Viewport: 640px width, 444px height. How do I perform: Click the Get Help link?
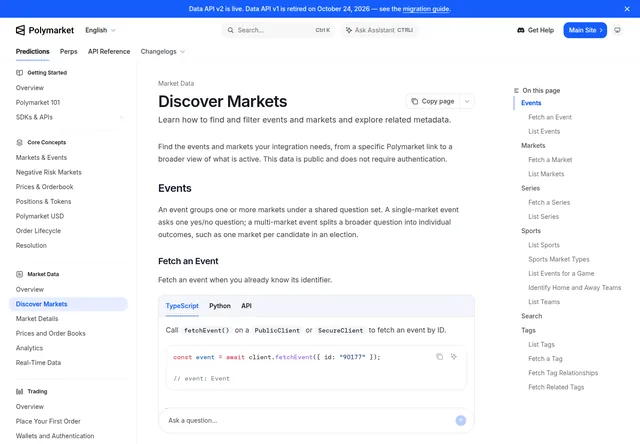[x=536, y=30]
